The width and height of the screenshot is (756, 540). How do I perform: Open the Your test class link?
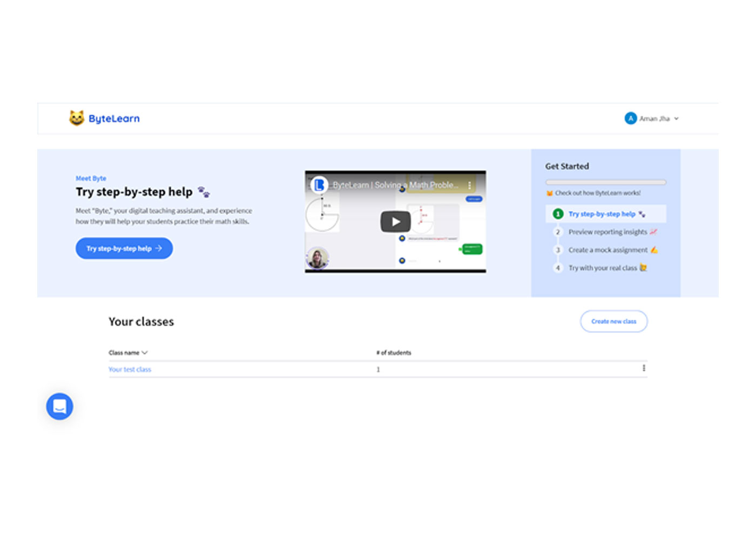click(130, 369)
